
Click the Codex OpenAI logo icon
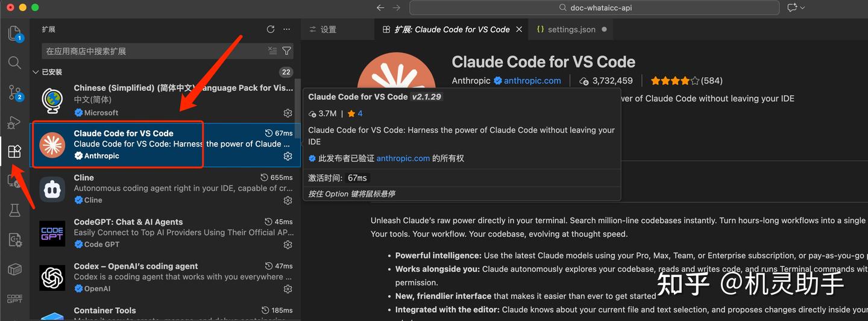(x=52, y=278)
